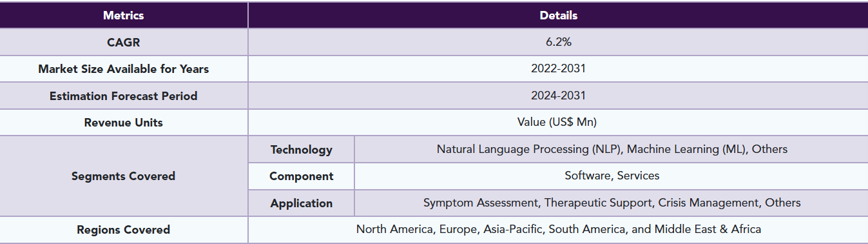Click the Value (US$ Mn) cell
Image resolution: width=868 pixels, height=244 pixels.
(x=558, y=123)
